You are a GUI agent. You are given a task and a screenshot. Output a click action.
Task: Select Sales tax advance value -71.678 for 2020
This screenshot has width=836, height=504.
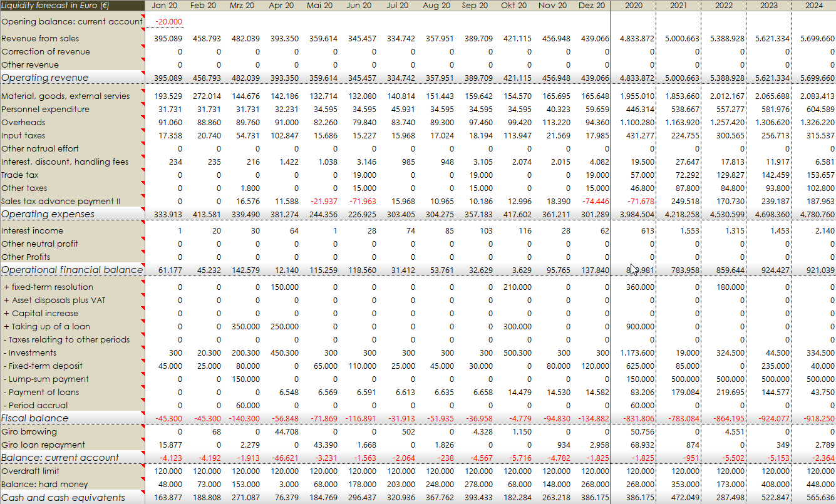[x=641, y=202]
